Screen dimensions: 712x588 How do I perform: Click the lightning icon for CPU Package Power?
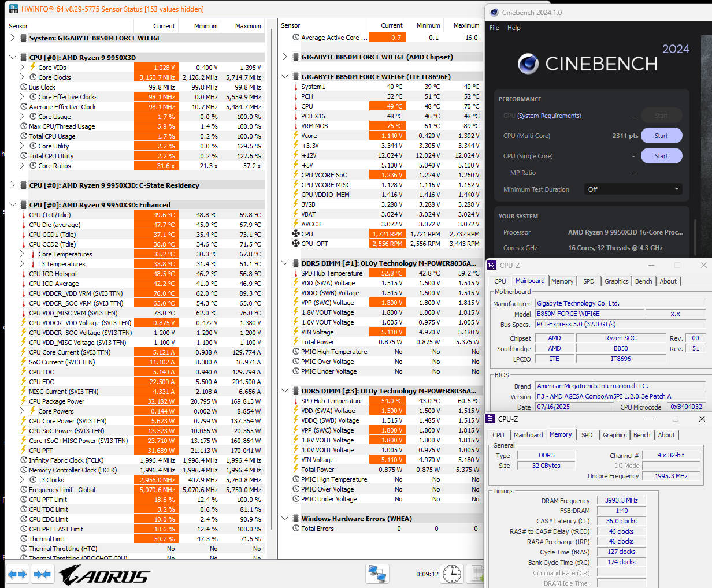24,401
